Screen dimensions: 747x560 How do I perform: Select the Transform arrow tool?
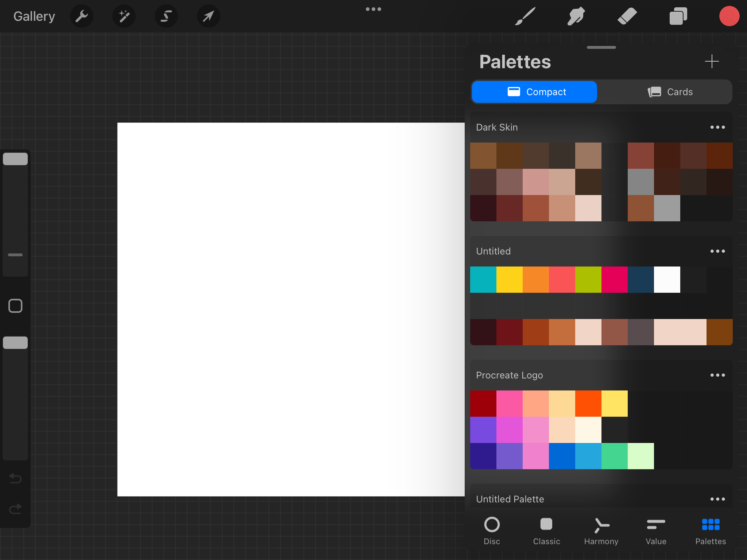tap(208, 16)
